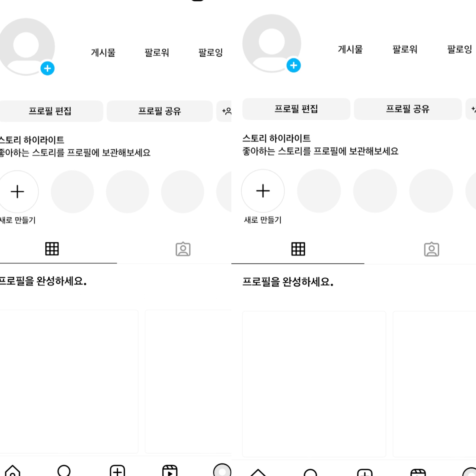View 팔로워 count on right profile

405,50
